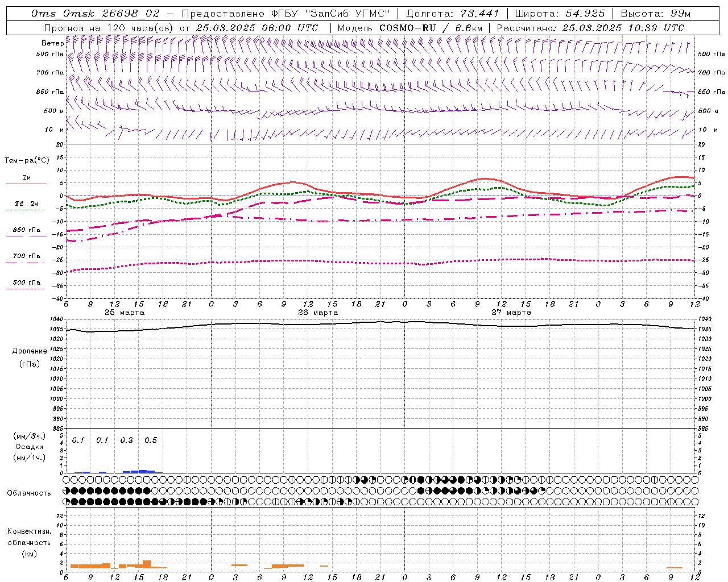Click the (мм/1ч.) precipitation unit label
Viewport: 728px width, 582px height.
[x=30, y=458]
